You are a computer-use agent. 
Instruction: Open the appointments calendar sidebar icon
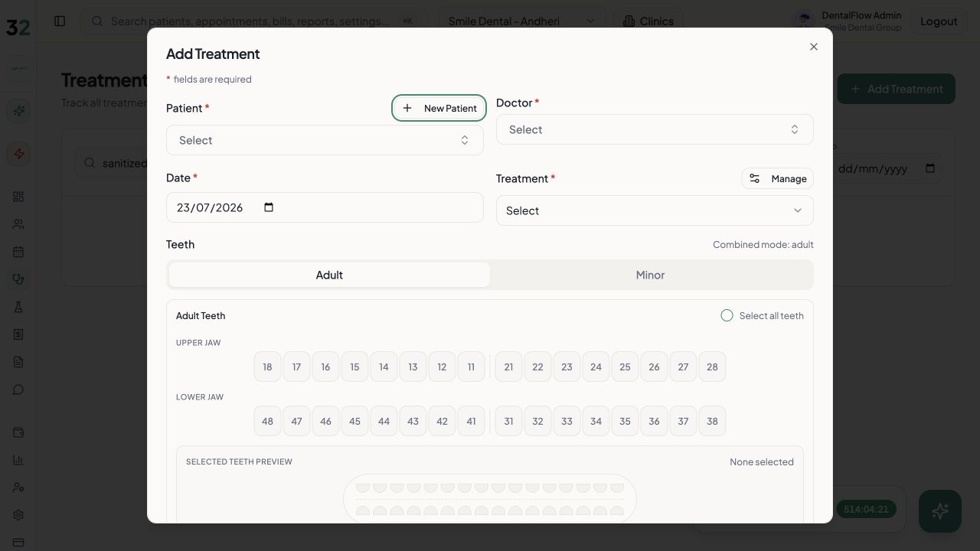[x=18, y=252]
